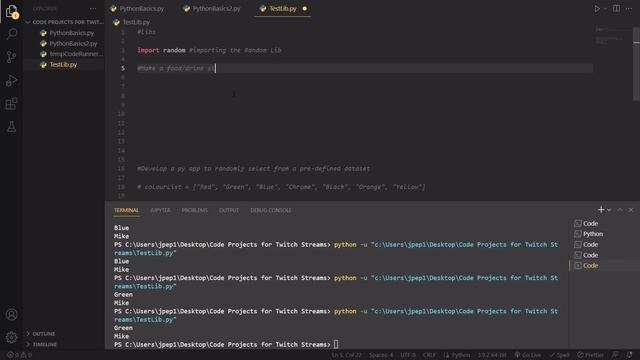Collapse Code Projects for Twitch folder section
640x360 pixels.
coord(64,22)
